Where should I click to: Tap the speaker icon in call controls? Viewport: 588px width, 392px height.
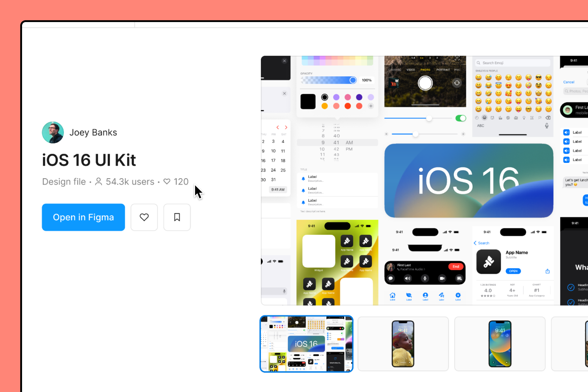(408, 278)
